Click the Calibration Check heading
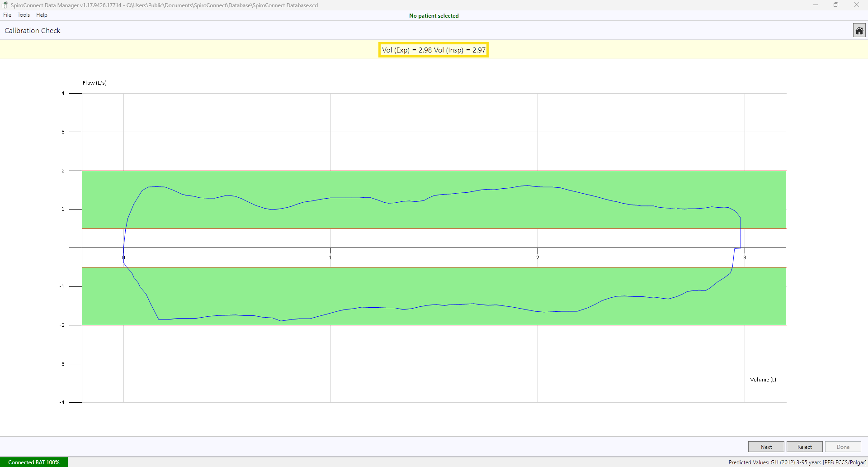The height and width of the screenshot is (467, 868). pyautogui.click(x=33, y=30)
